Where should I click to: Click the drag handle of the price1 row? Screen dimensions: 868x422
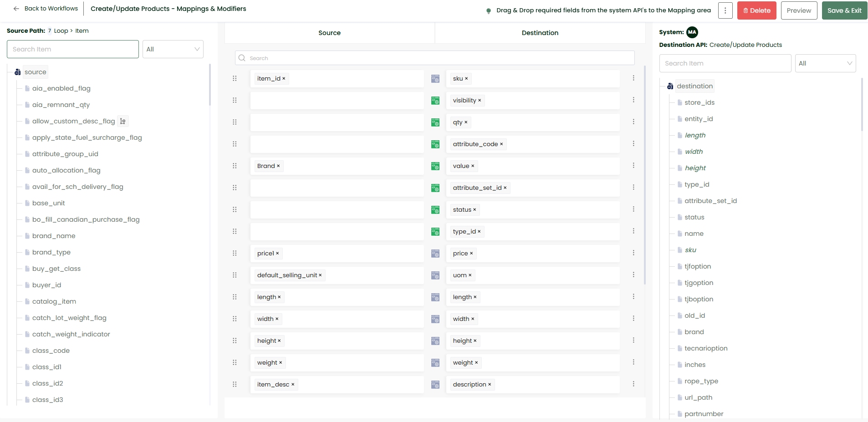[x=235, y=253]
